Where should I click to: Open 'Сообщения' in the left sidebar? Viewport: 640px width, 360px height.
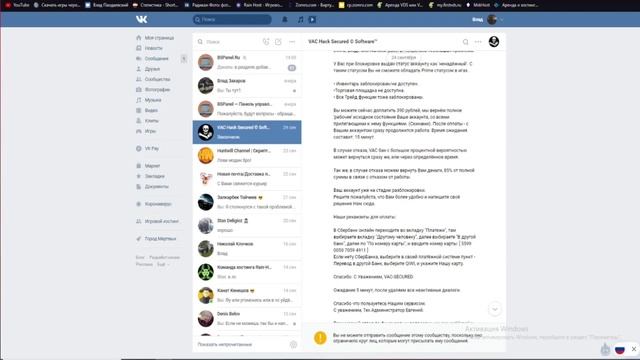point(156,58)
